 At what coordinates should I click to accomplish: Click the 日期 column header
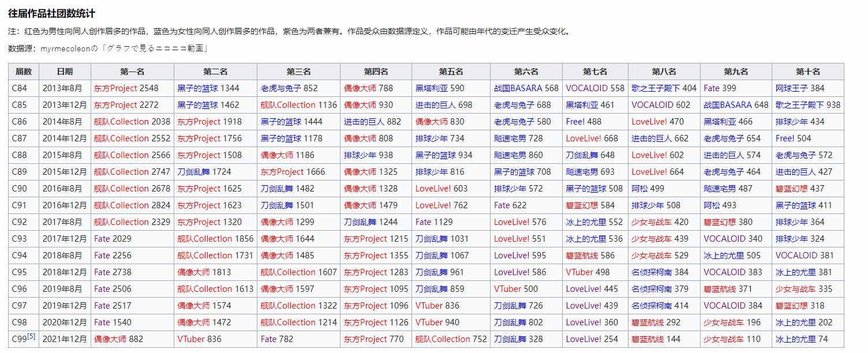click(65, 72)
